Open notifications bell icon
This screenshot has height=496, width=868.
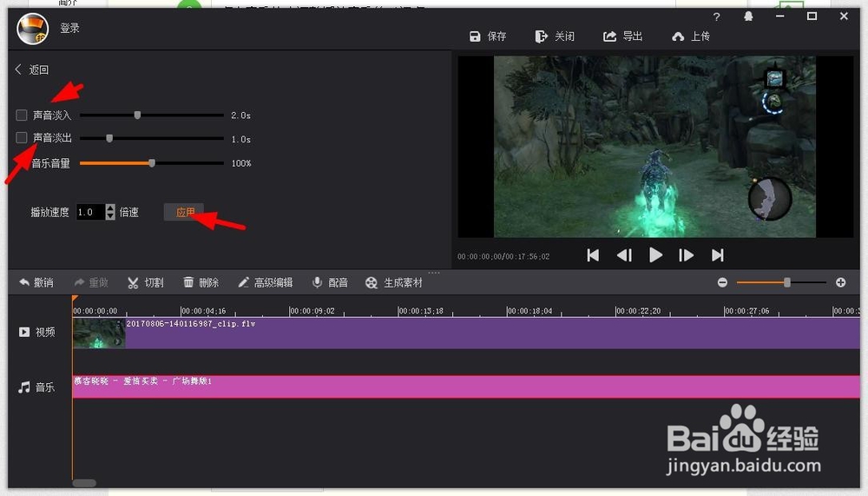(x=748, y=17)
